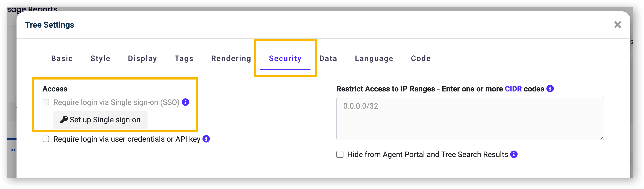Image resolution: width=644 pixels, height=189 pixels.
Task: Select the Display tab
Action: tap(143, 58)
